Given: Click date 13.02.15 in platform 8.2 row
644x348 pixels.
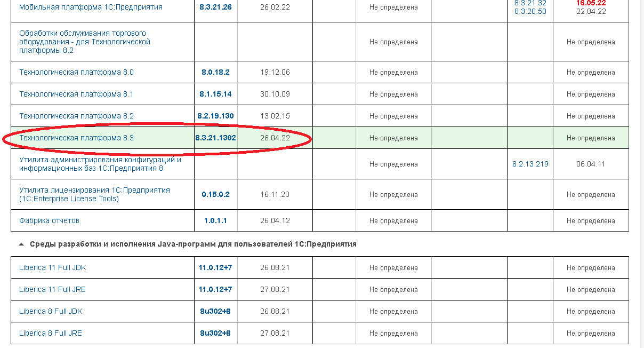Looking at the screenshot, I should 275,116.
